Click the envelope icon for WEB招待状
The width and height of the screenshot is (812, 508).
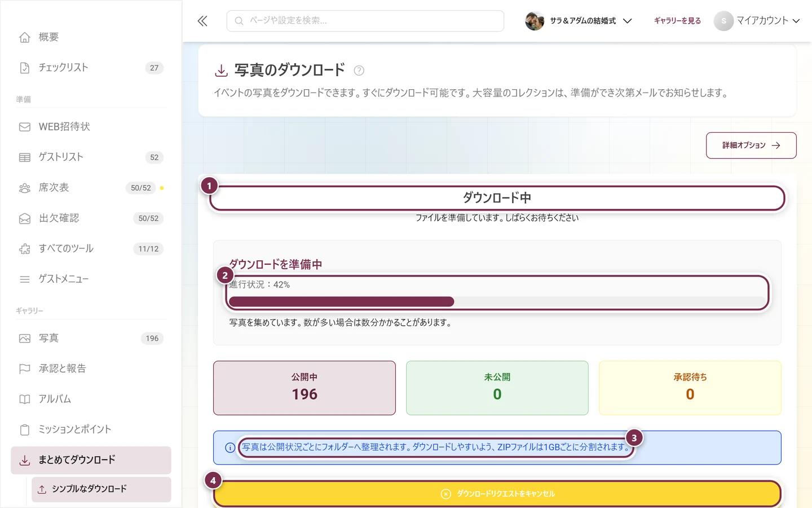(25, 127)
